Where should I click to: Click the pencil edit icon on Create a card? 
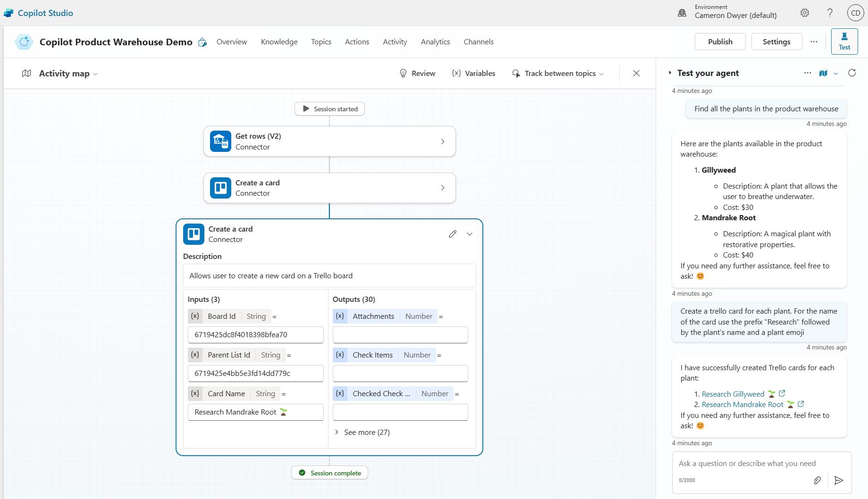tap(452, 234)
